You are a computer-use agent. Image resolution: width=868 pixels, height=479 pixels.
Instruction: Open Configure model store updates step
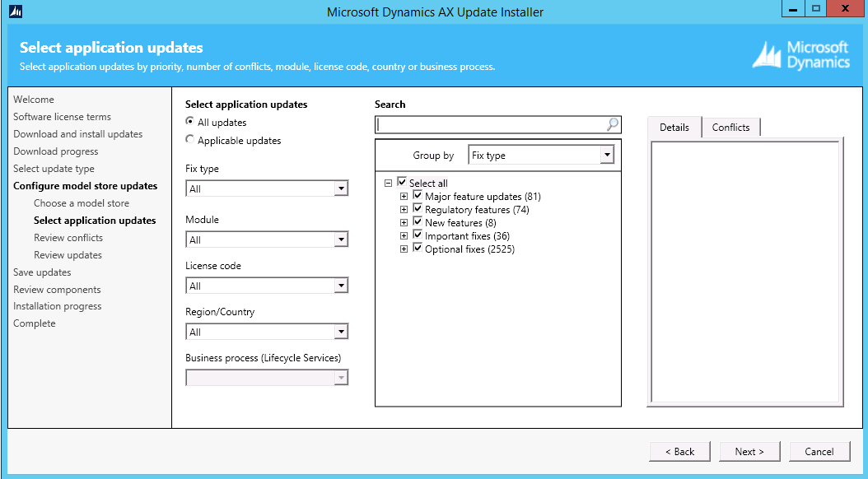pos(86,186)
